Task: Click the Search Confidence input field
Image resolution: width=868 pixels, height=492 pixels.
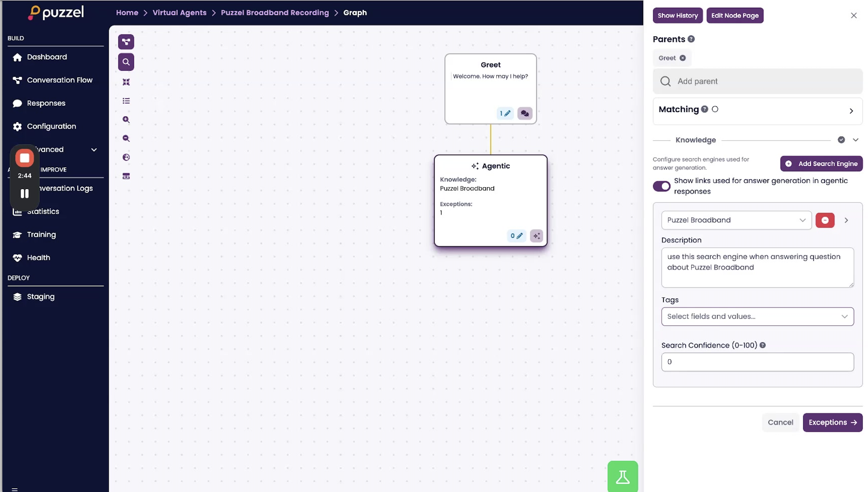Action: click(757, 362)
